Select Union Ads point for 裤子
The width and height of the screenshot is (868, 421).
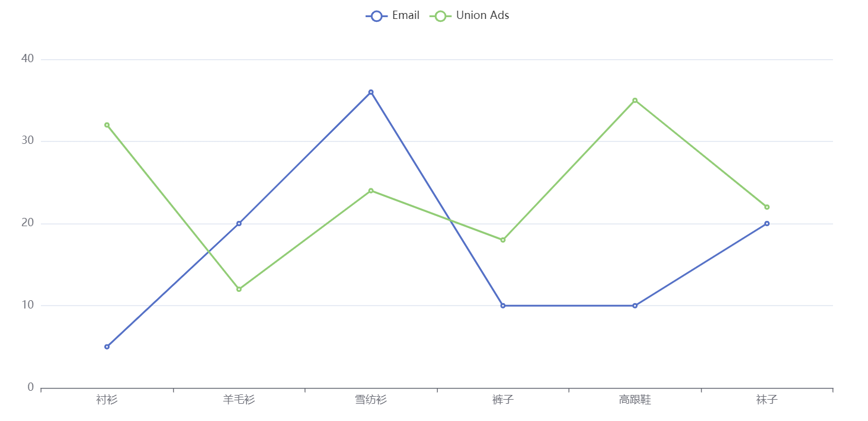pos(503,240)
